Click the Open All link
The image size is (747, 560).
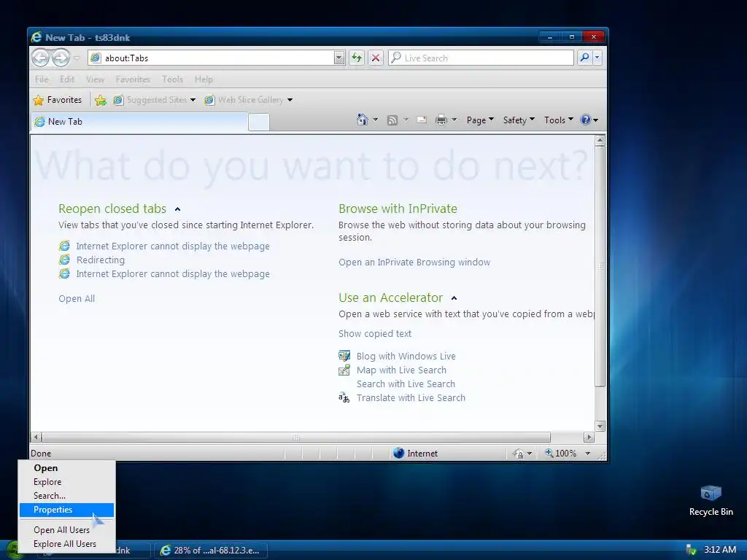77,298
